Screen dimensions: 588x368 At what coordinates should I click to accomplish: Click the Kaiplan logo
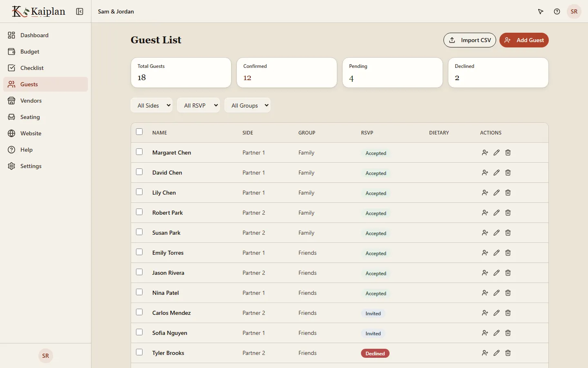(x=38, y=11)
